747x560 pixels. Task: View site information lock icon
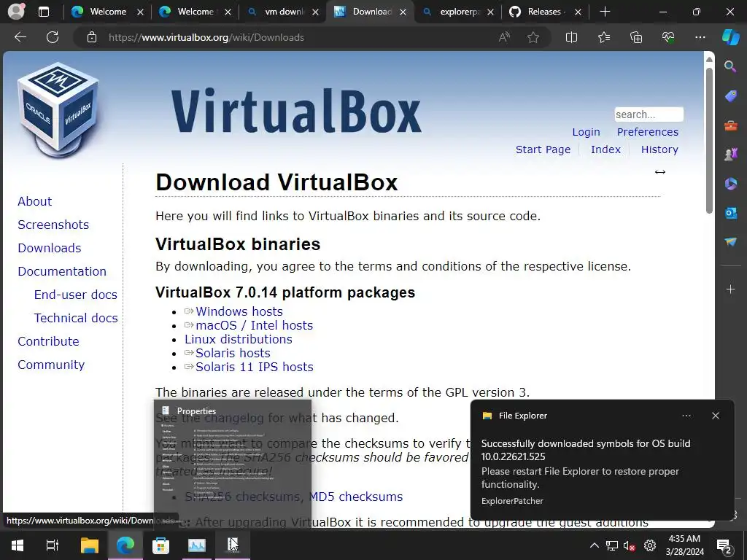coord(92,37)
